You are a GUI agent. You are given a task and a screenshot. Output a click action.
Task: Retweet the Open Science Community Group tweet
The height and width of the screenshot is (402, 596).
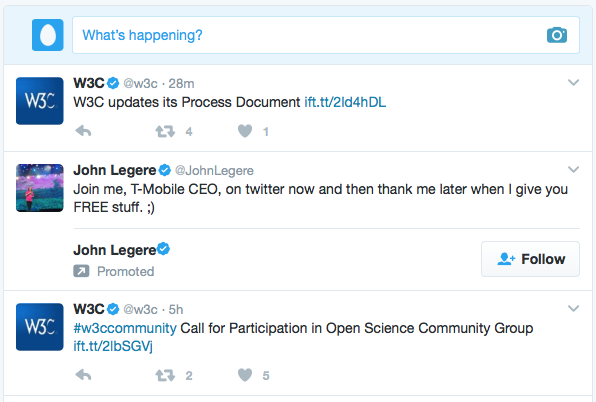tap(165, 375)
